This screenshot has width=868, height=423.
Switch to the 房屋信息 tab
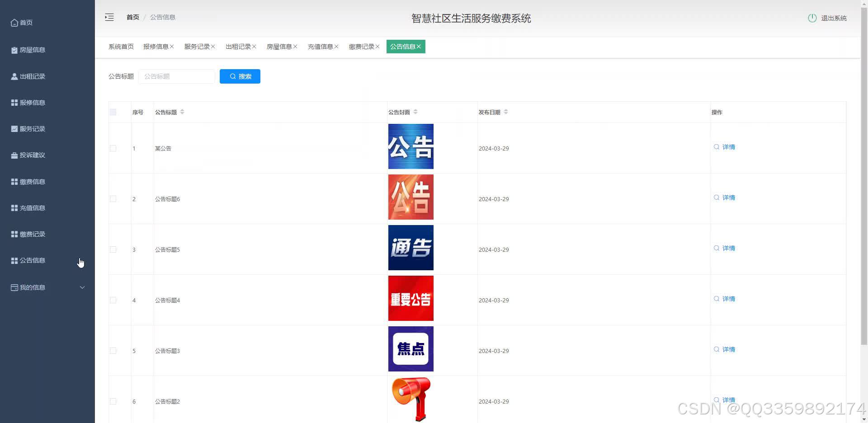[279, 47]
